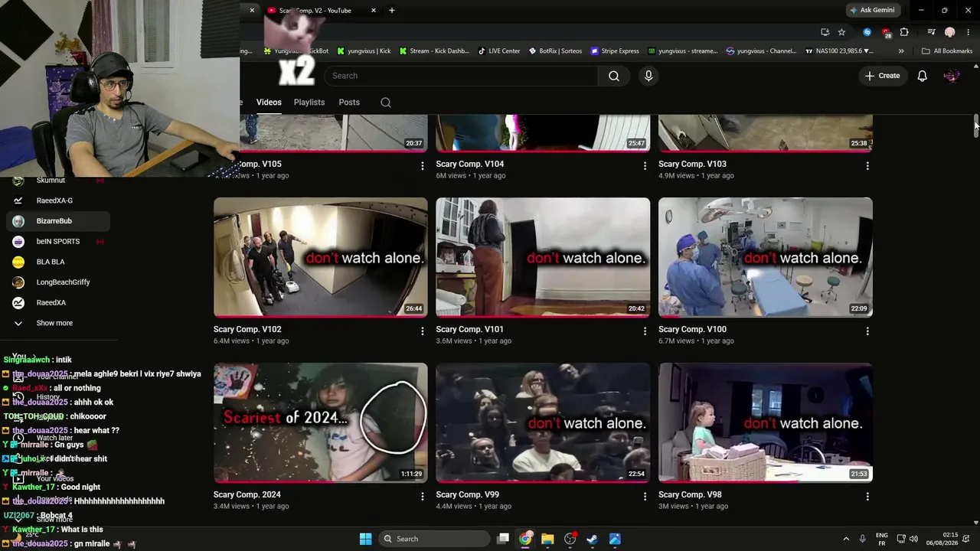
Task: Open BizarreBub subscription in sidebar
Action: click(x=58, y=221)
